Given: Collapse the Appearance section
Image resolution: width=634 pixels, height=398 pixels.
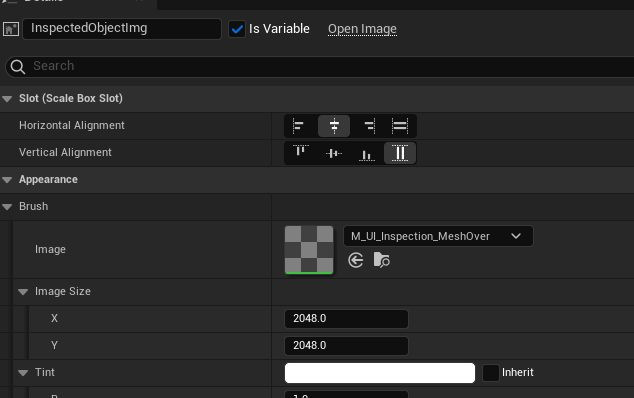Looking at the screenshot, I should click(x=7, y=180).
